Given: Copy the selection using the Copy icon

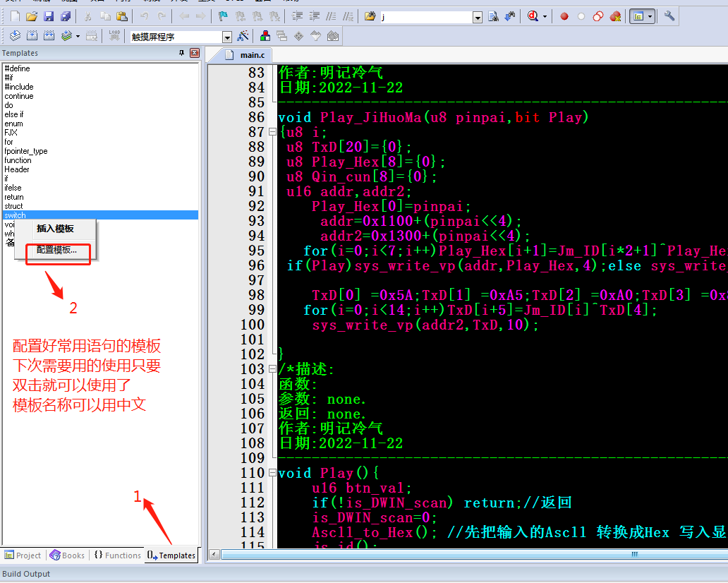Looking at the screenshot, I should pos(105,17).
